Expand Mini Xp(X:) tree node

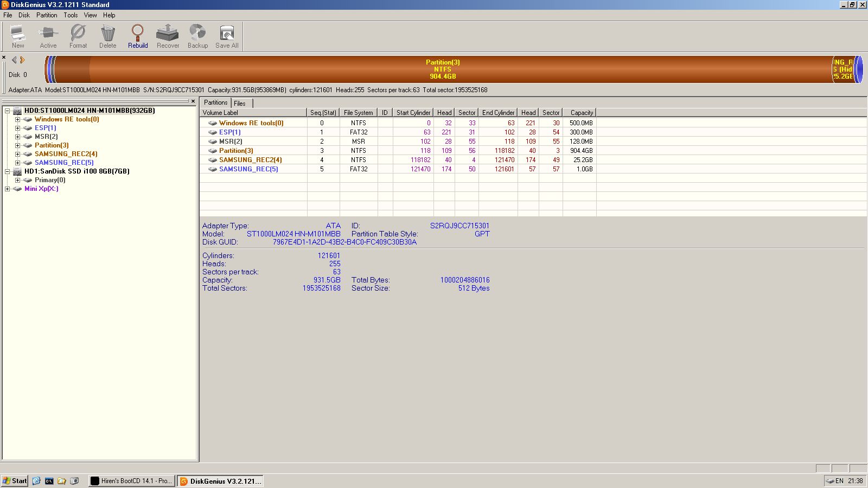(8, 189)
